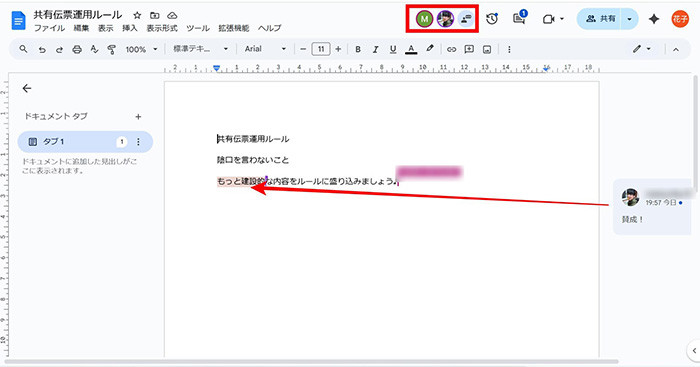Open タブ 1 options menu
Screen dimensions: 700x367
click(x=138, y=142)
